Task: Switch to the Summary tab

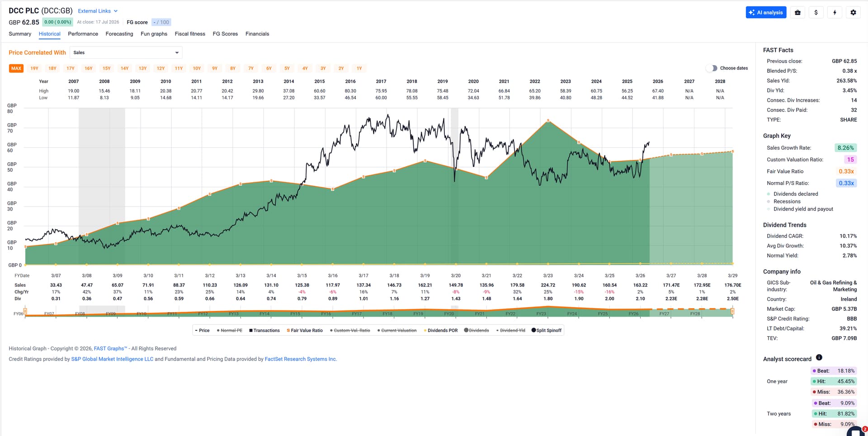Action: (x=20, y=34)
